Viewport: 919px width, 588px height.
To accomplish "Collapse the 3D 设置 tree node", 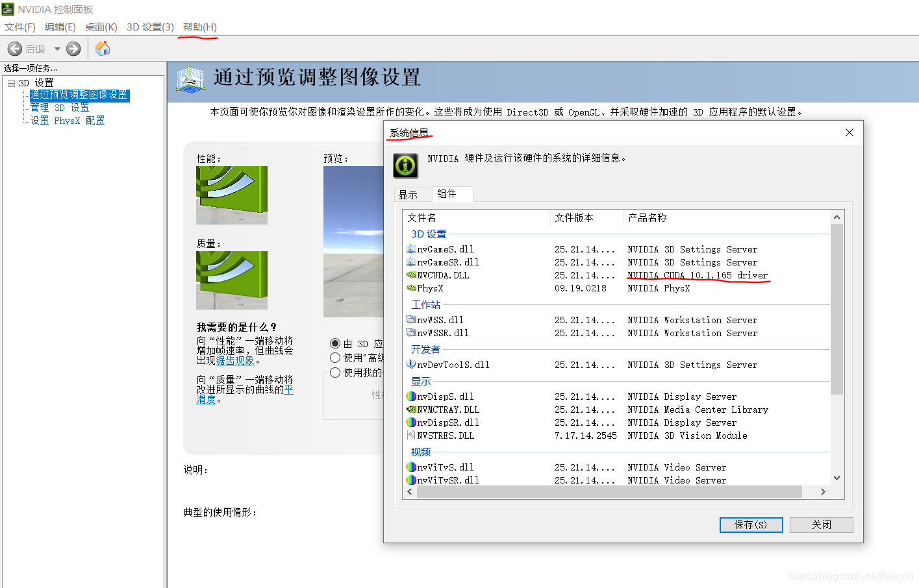I will 11,83.
